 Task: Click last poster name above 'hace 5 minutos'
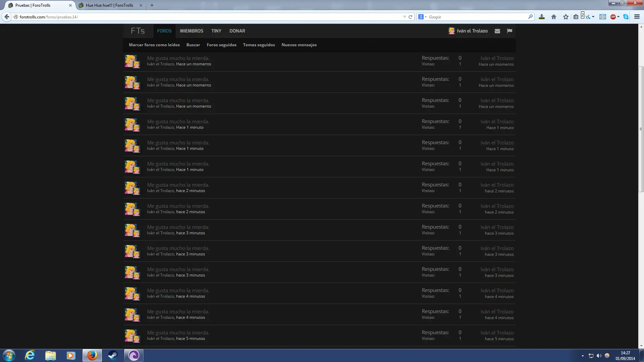pyautogui.click(x=497, y=333)
